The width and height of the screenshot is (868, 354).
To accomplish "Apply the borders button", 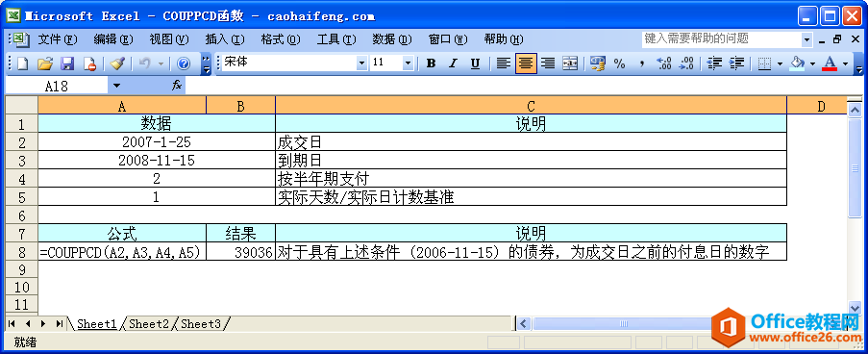I will pos(764,63).
